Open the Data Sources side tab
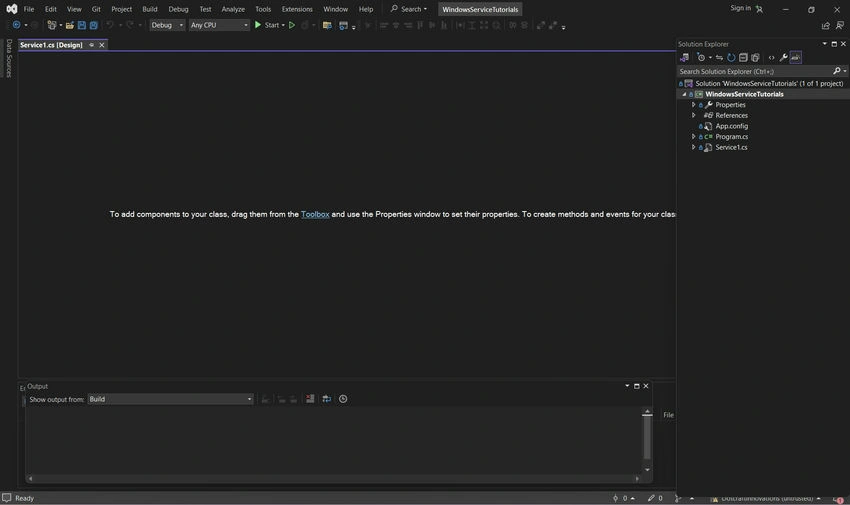The image size is (850, 505). (9, 58)
